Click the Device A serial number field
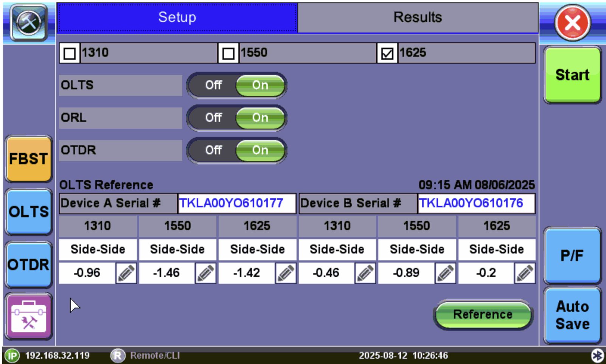This screenshot has width=606, height=364. point(236,203)
